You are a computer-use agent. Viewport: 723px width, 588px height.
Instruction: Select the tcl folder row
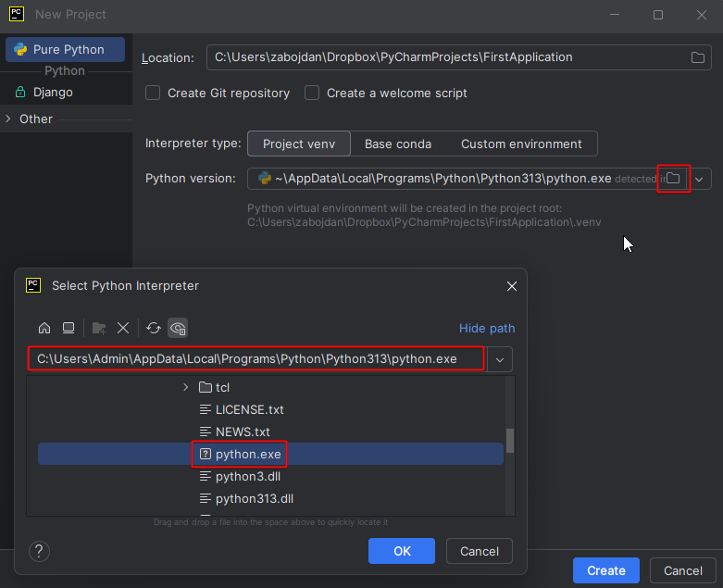pyautogui.click(x=271, y=387)
